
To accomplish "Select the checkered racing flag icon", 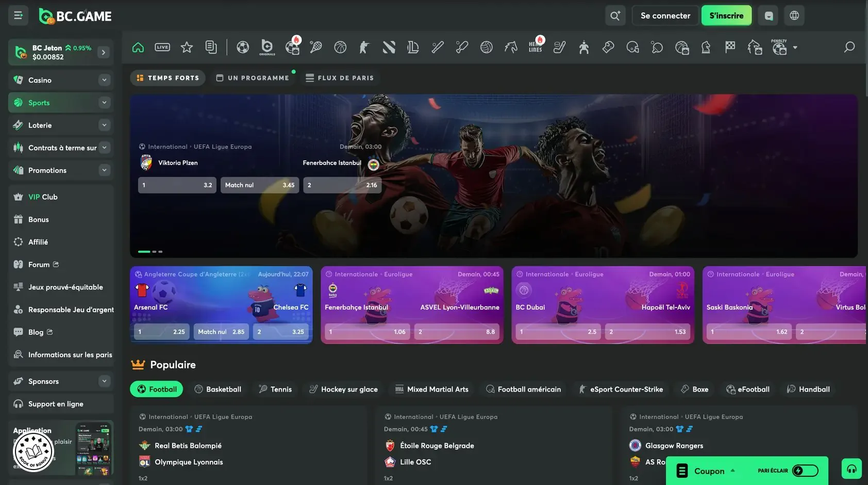I will 730,47.
